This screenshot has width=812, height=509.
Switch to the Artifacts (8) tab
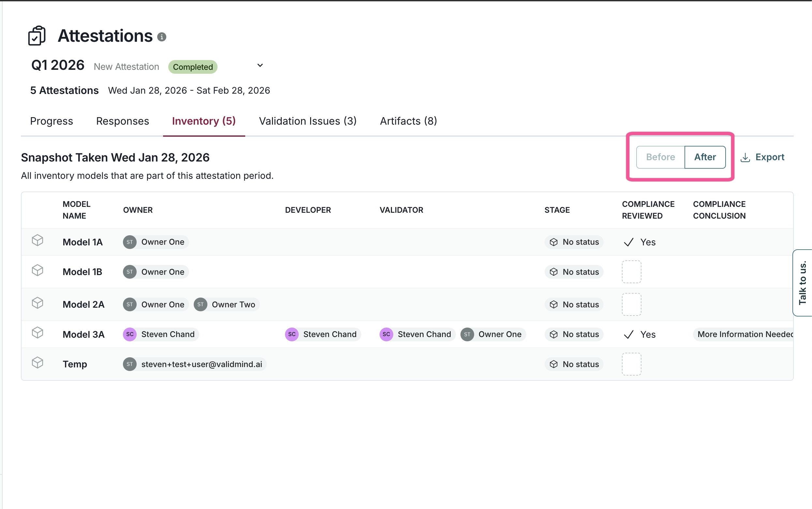408,121
